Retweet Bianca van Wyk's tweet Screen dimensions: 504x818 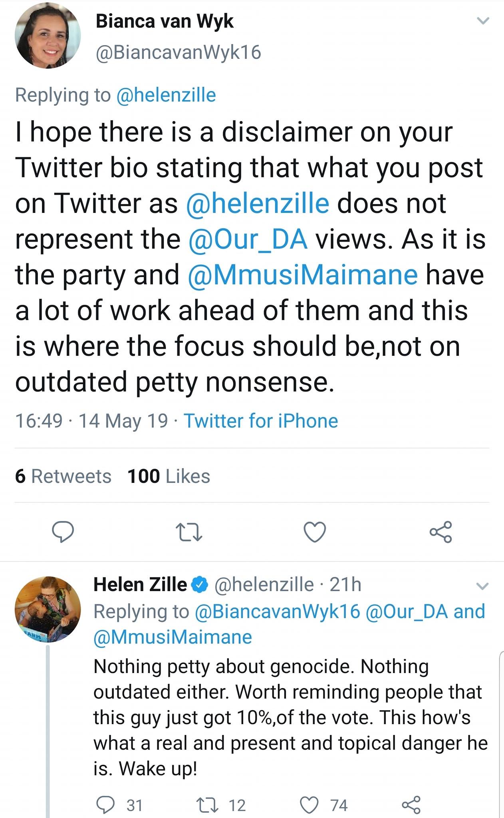189,532
